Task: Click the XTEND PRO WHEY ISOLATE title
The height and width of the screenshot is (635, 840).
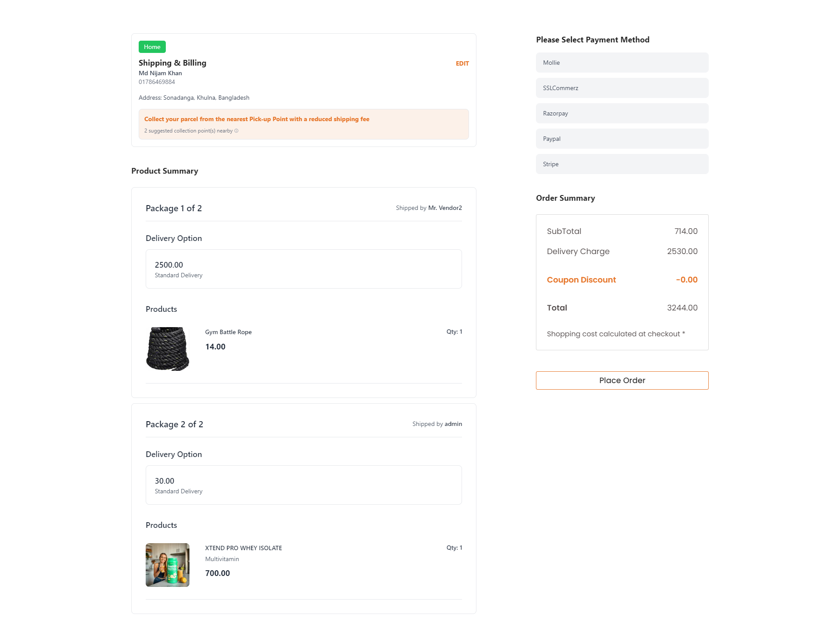Action: (x=243, y=548)
